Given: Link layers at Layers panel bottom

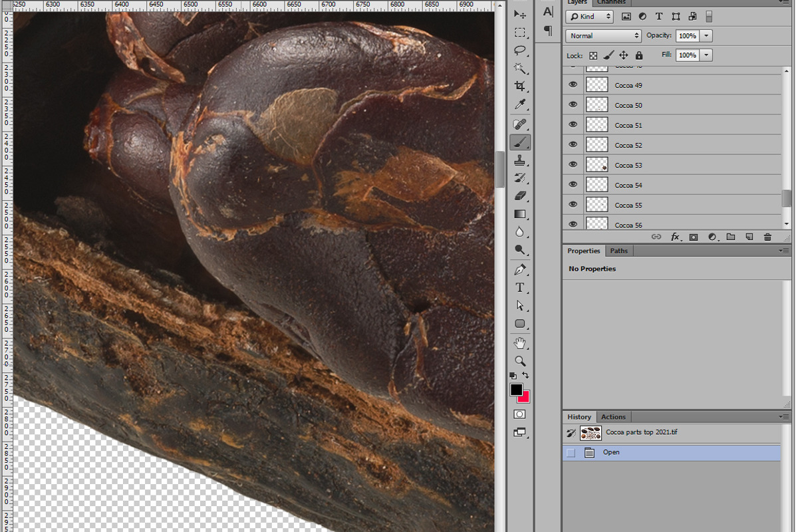Looking at the screenshot, I should [656, 237].
